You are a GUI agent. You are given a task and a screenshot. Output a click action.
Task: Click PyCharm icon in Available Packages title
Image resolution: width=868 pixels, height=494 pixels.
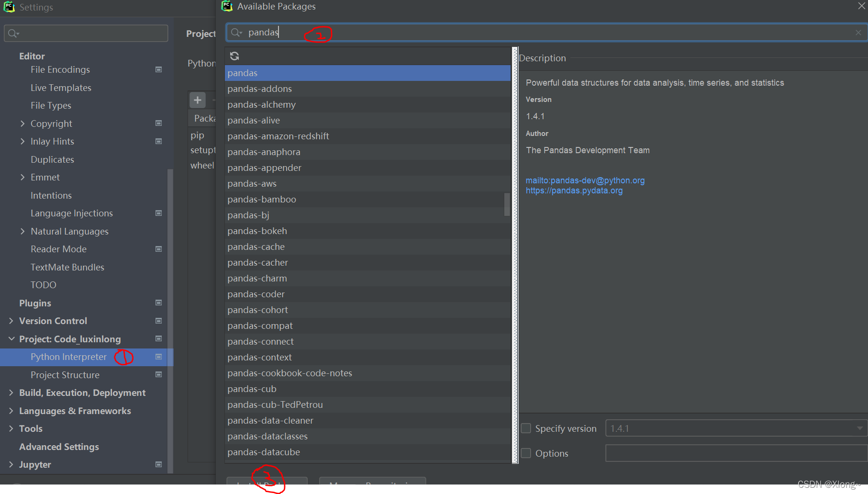(227, 6)
